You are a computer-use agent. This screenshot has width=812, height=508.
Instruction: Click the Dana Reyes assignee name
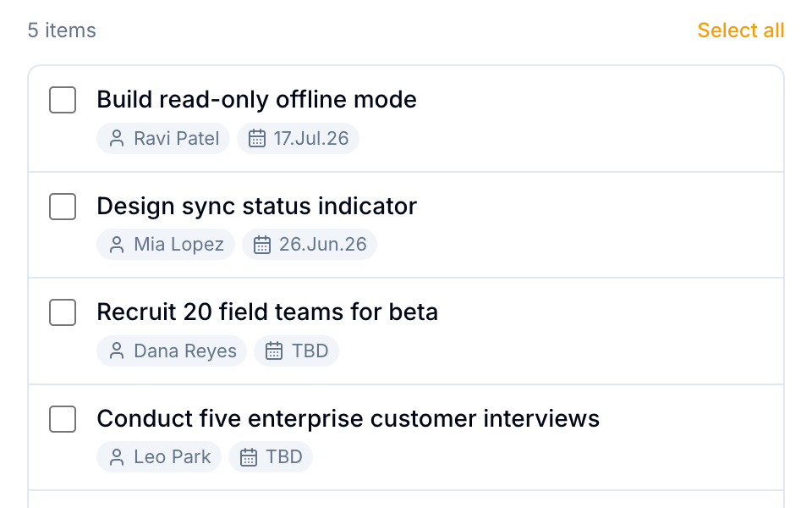[x=185, y=351]
